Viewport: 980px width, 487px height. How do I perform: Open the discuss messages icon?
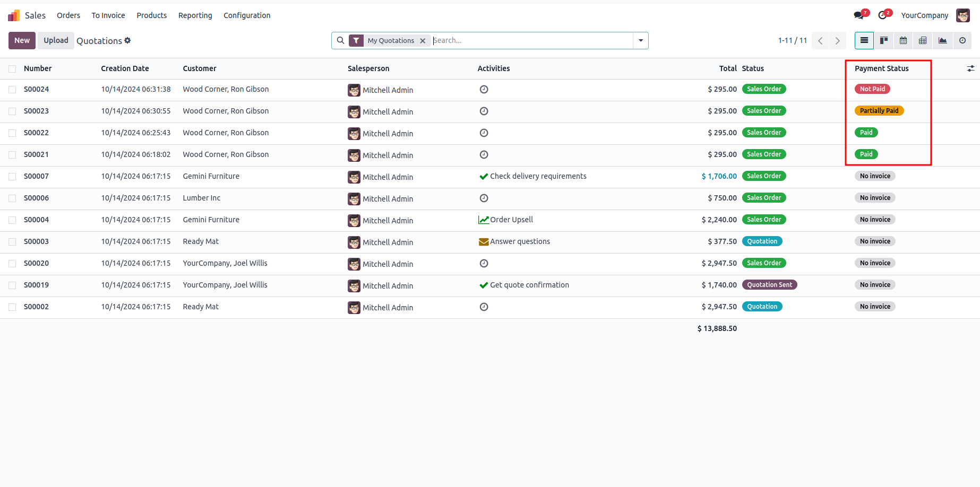(x=859, y=15)
